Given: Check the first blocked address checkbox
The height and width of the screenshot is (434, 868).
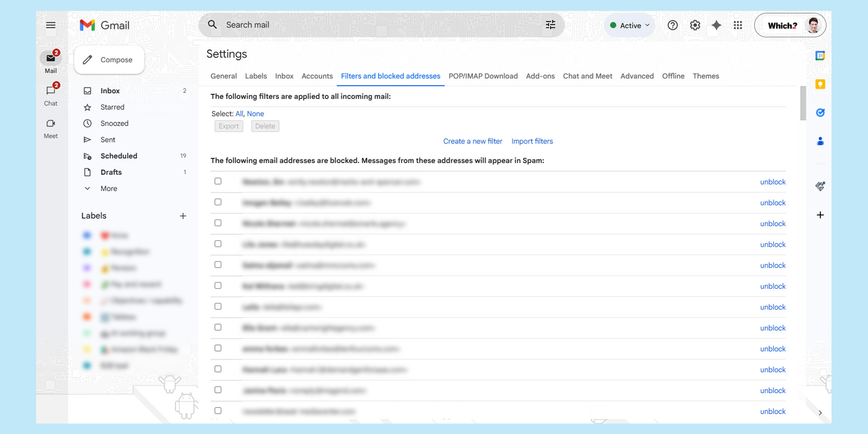Looking at the screenshot, I should click(218, 181).
